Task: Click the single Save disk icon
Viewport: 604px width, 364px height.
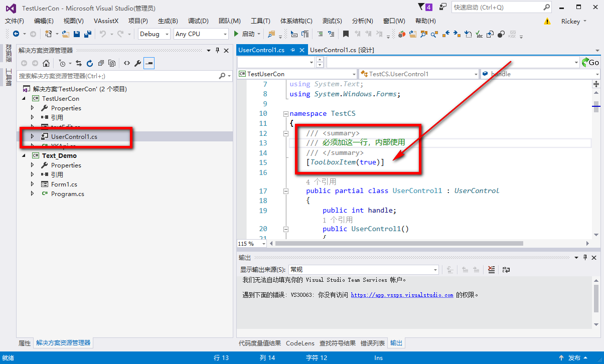Action: pos(77,34)
